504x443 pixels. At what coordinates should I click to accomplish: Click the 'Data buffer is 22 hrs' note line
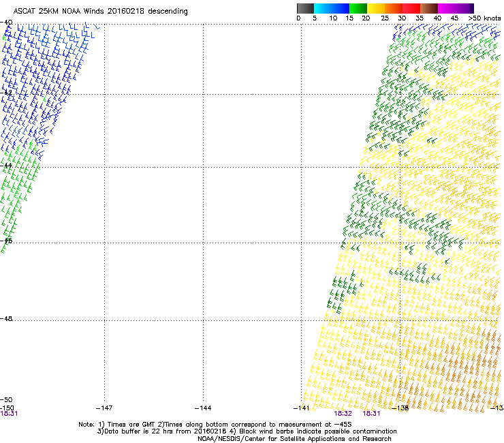(247, 431)
